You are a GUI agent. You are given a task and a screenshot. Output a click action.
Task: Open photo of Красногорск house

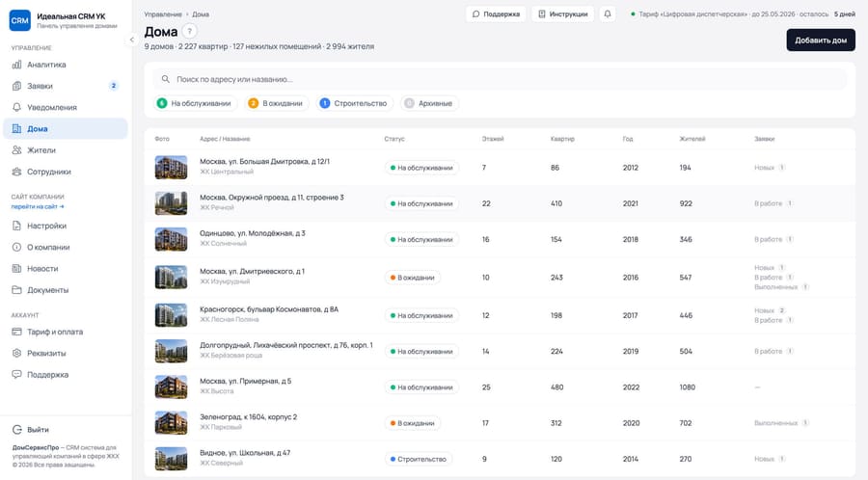[x=171, y=315]
